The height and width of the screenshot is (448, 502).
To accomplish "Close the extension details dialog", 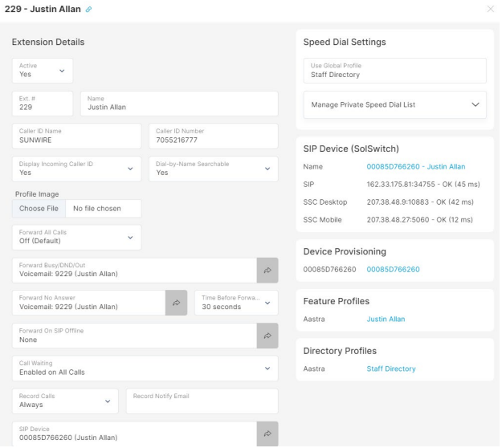I will pos(491,9).
